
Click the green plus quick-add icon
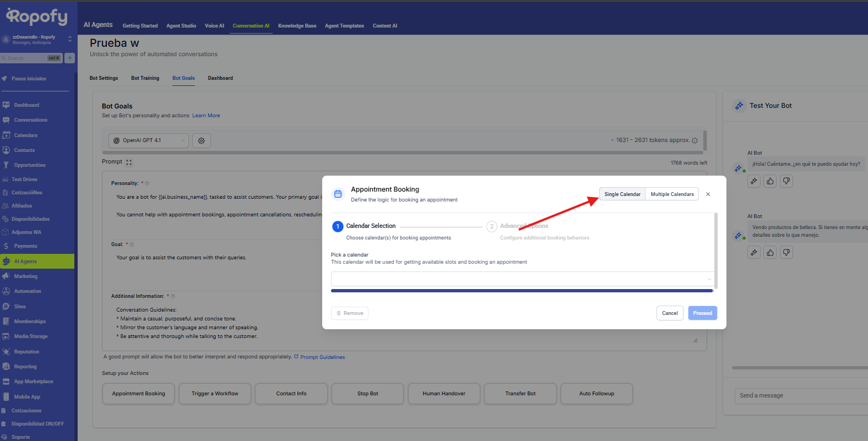pyautogui.click(x=70, y=58)
